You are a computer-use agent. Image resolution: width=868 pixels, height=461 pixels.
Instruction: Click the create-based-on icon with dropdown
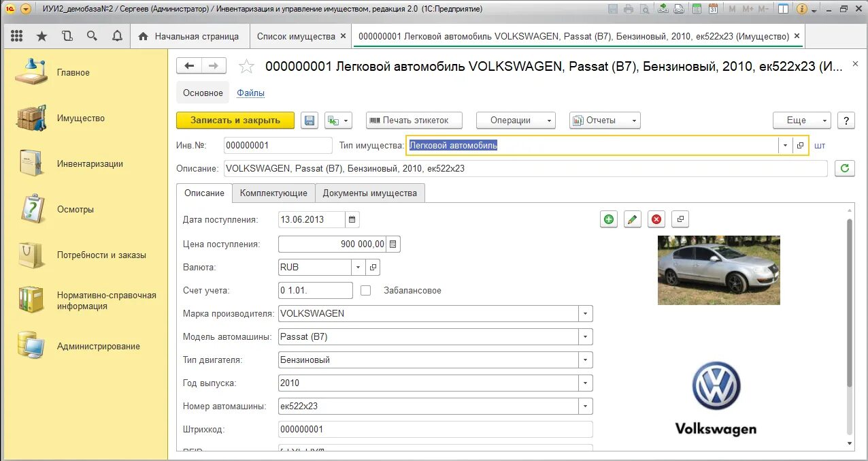[x=338, y=121]
